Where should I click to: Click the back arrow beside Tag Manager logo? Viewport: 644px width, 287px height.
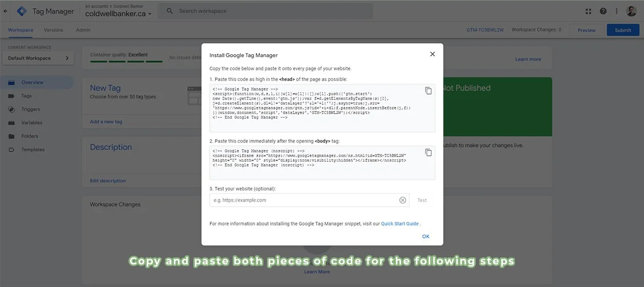click(x=5, y=11)
